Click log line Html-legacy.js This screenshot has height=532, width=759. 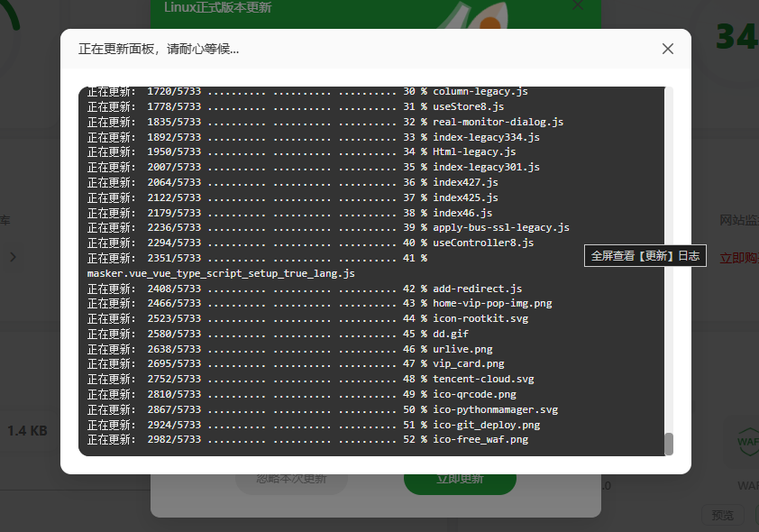[301, 152]
